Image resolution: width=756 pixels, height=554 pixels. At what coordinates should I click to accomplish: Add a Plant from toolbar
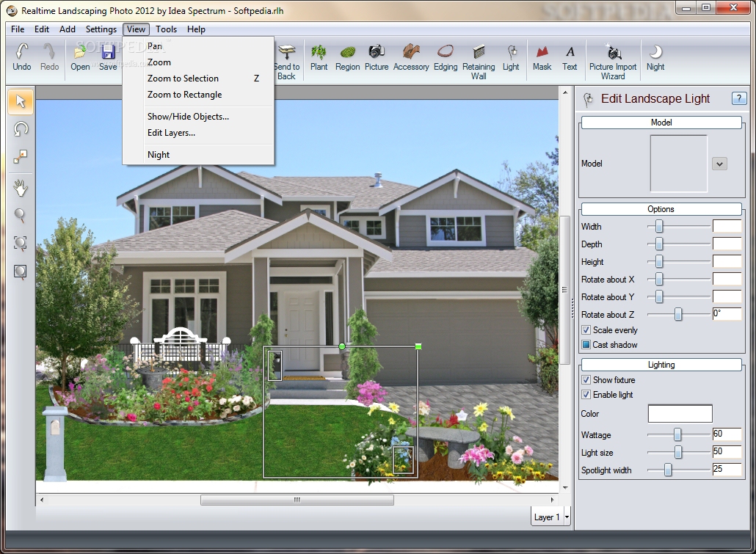[319, 57]
